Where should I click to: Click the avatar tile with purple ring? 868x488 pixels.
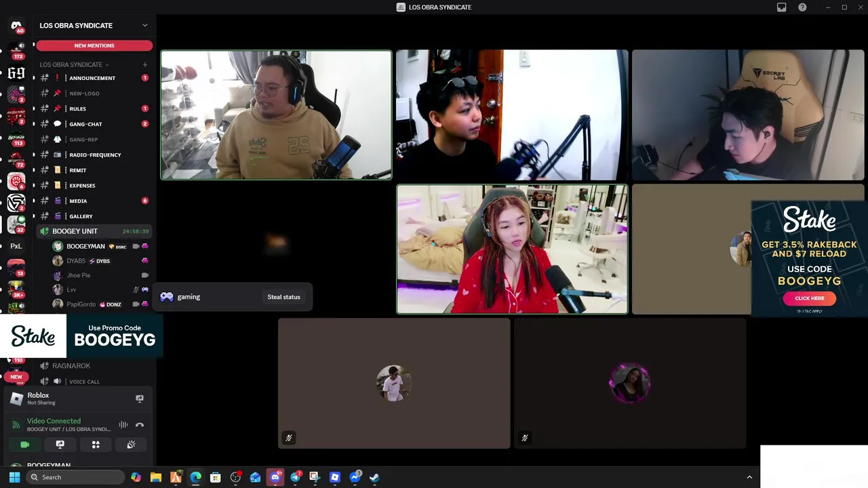tap(630, 384)
